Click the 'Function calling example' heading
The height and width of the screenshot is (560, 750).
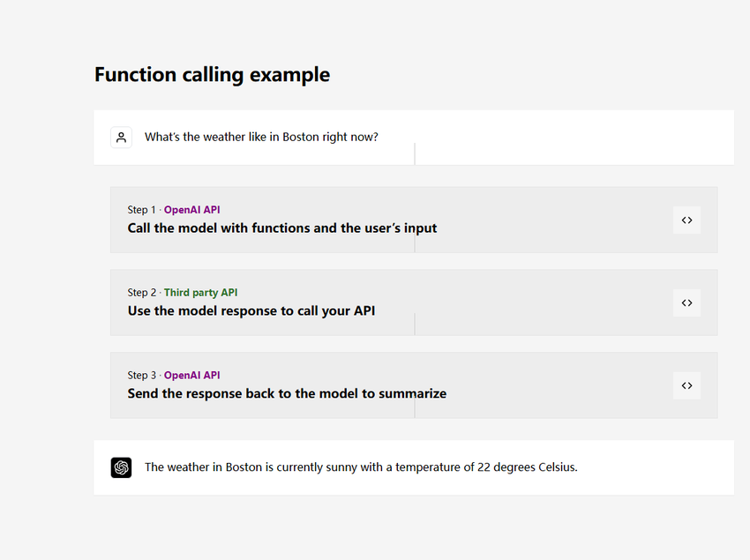tap(212, 75)
